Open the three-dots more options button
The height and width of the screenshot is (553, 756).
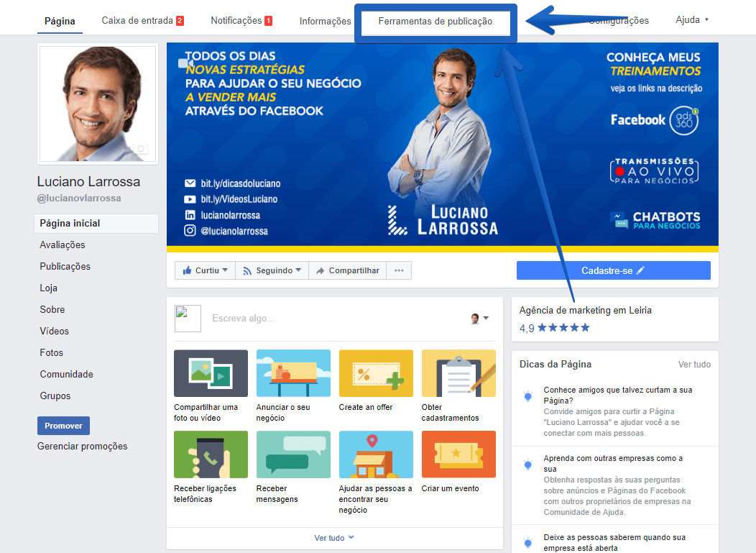(400, 270)
